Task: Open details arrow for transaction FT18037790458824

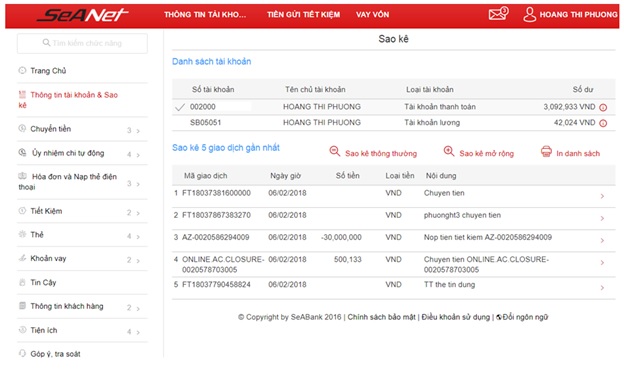Action: point(602,287)
